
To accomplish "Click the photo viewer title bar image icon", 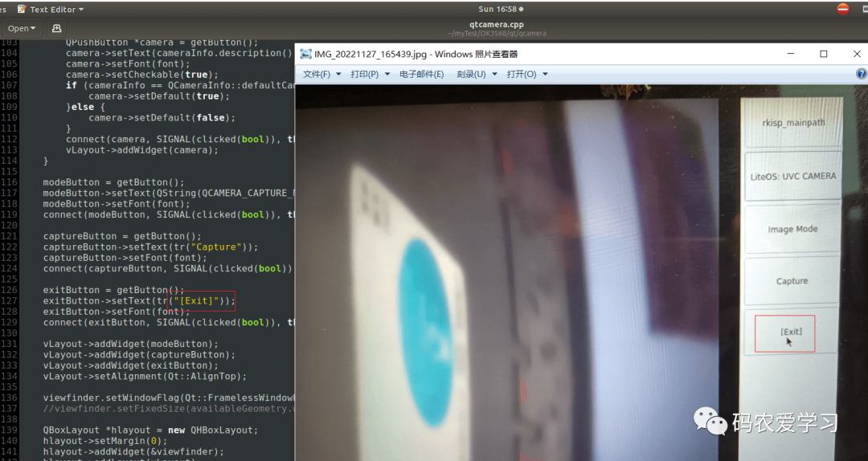I will tap(305, 54).
